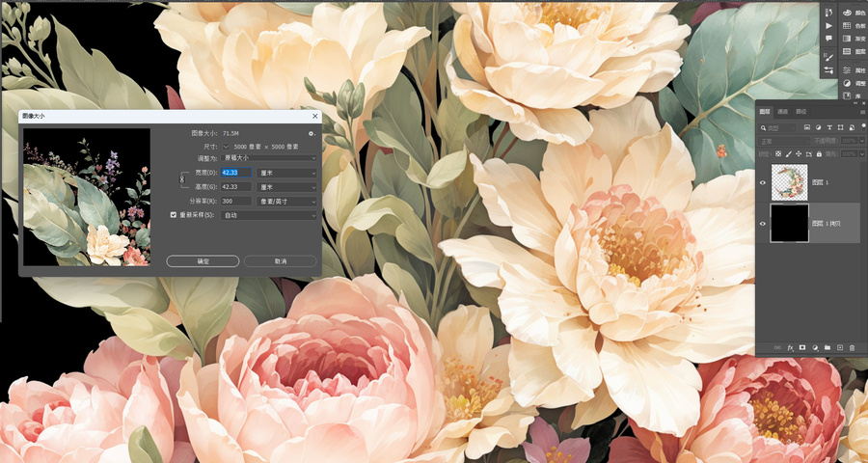868x463 pixels.
Task: Add layer style fx icon
Action: 791,348
